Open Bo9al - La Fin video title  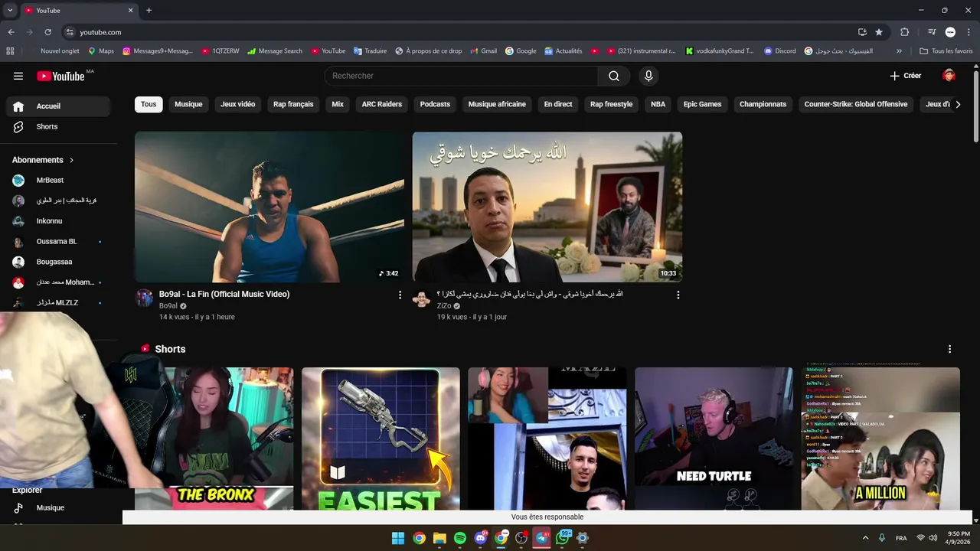point(224,294)
